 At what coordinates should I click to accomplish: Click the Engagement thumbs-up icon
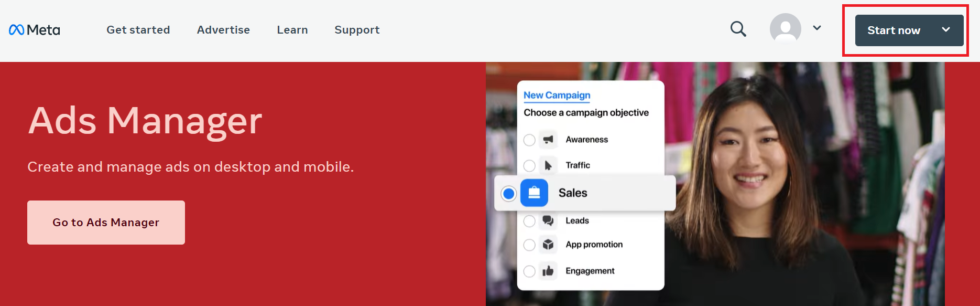(548, 271)
